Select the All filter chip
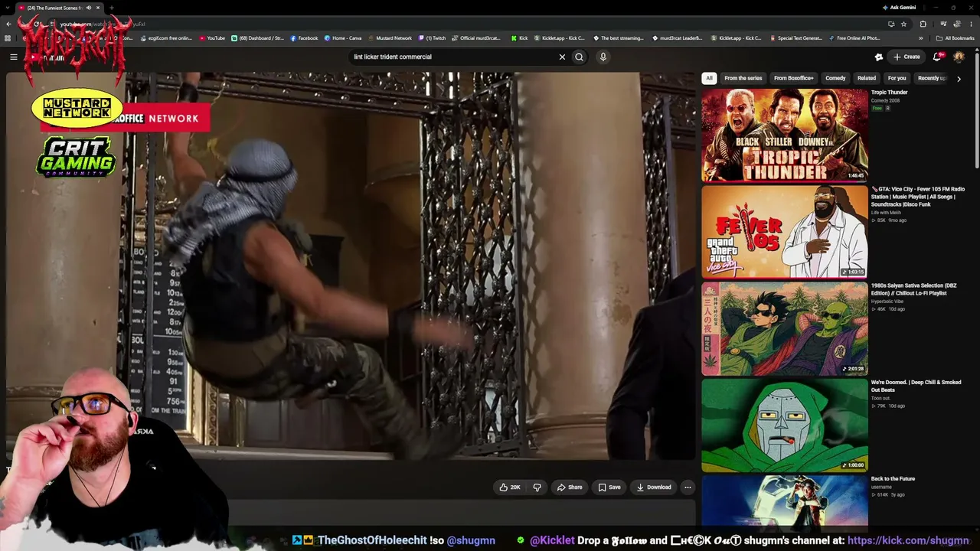This screenshot has height=551, width=980. coord(709,78)
